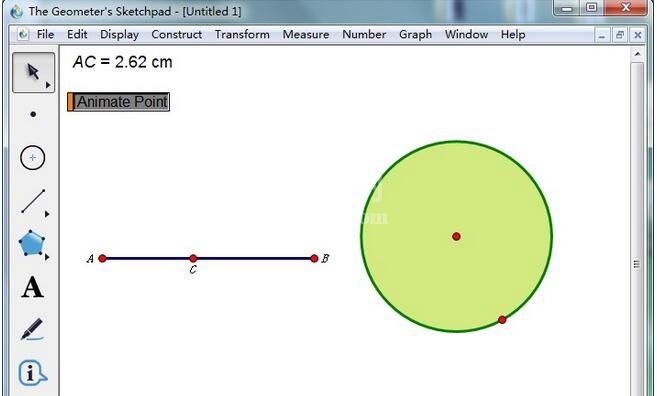The height and width of the screenshot is (396, 657).
Task: Expand the Selection Arrow tool flyout arrow
Action: (x=48, y=85)
